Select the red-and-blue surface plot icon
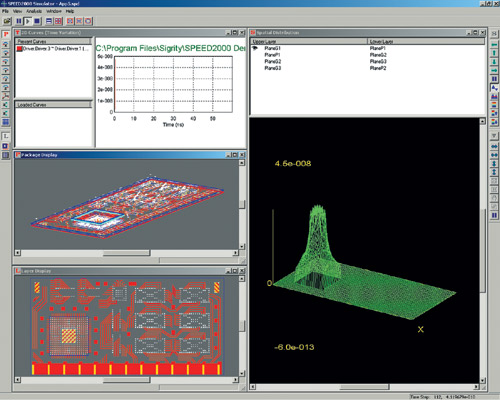 tap(494, 97)
